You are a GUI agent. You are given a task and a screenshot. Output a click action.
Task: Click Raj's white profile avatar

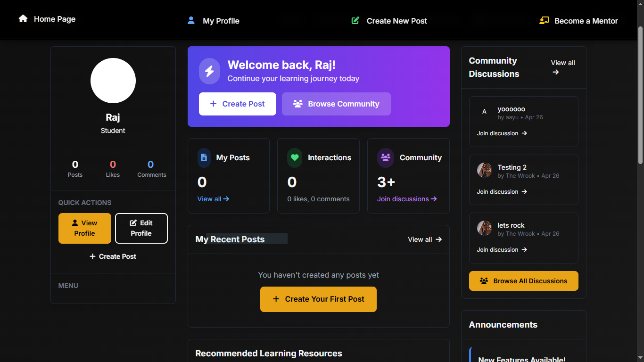point(113,81)
